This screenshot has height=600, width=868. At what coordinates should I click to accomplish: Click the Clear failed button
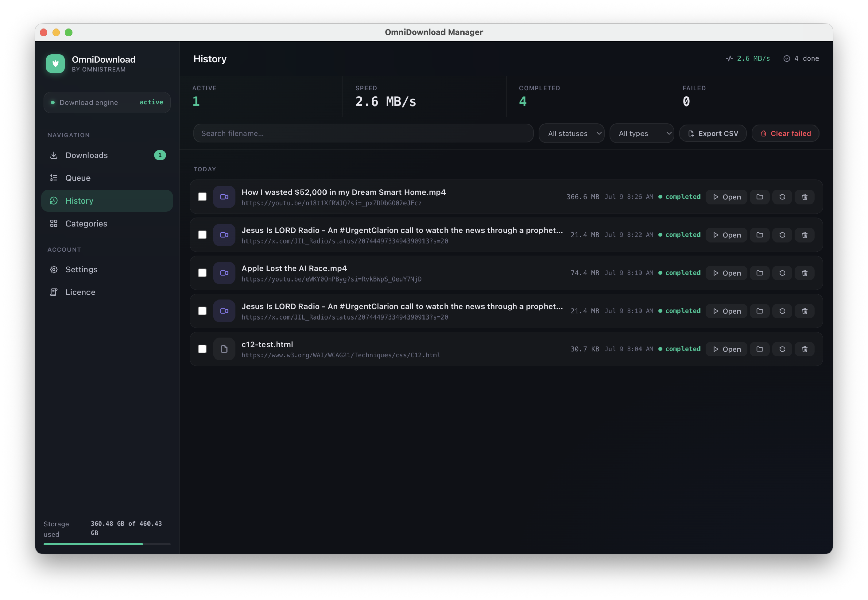[785, 133]
